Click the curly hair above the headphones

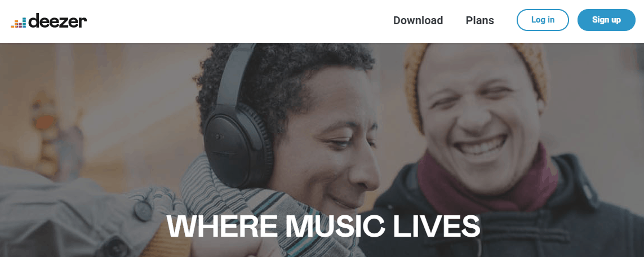click(283, 70)
